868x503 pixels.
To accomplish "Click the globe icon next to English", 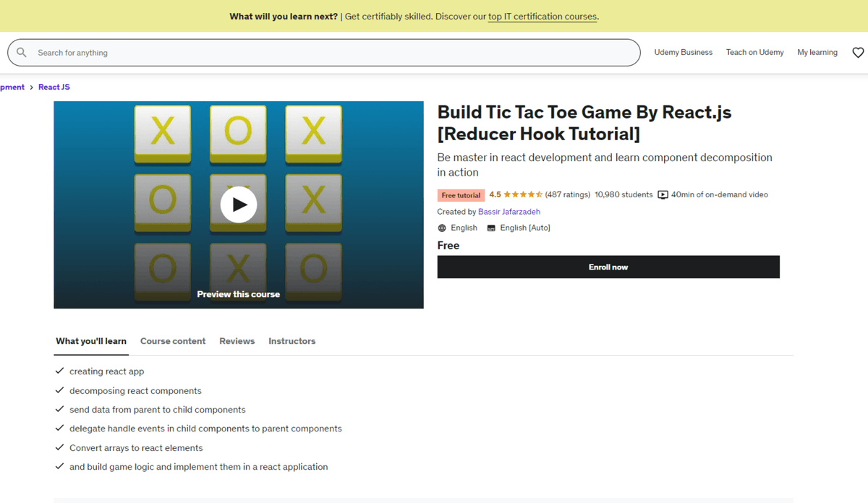I will [441, 227].
